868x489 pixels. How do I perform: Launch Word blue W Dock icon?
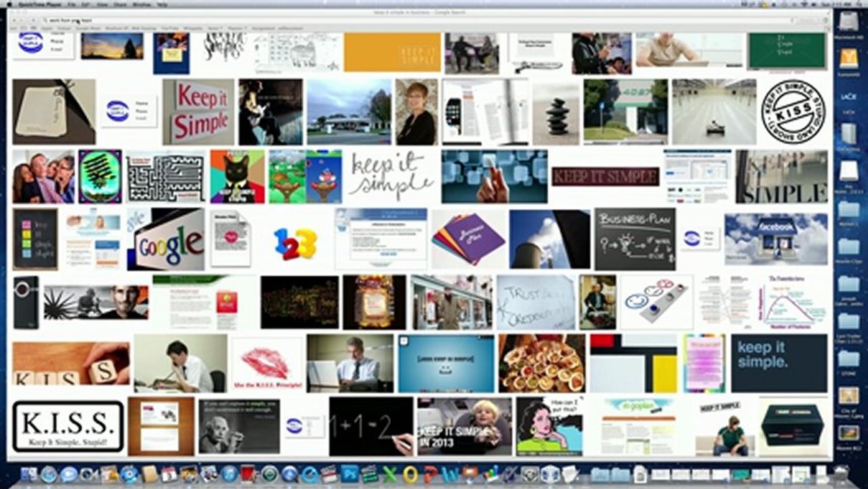[449, 473]
